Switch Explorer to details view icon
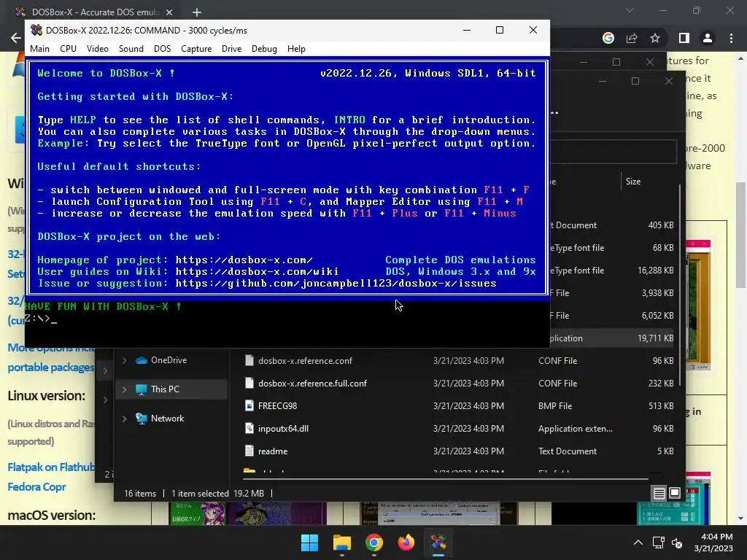This screenshot has width=747, height=560. (659, 494)
